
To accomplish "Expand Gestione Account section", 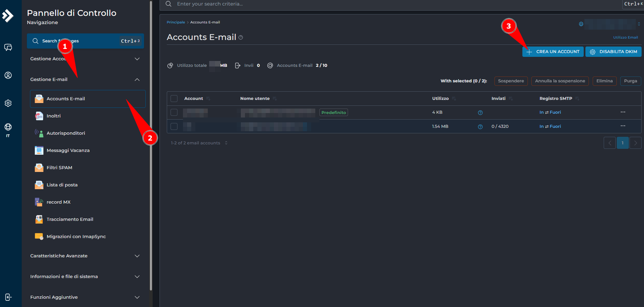I will click(85, 59).
